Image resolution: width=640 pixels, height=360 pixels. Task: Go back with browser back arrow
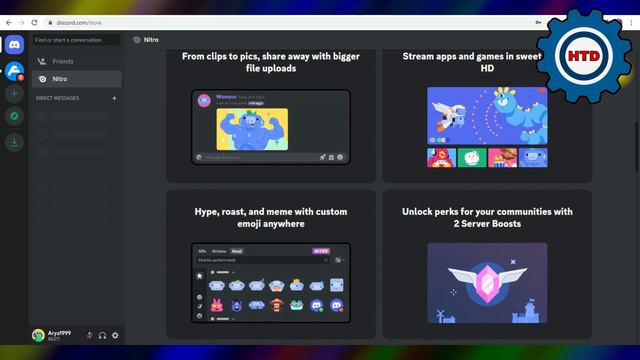click(9, 22)
